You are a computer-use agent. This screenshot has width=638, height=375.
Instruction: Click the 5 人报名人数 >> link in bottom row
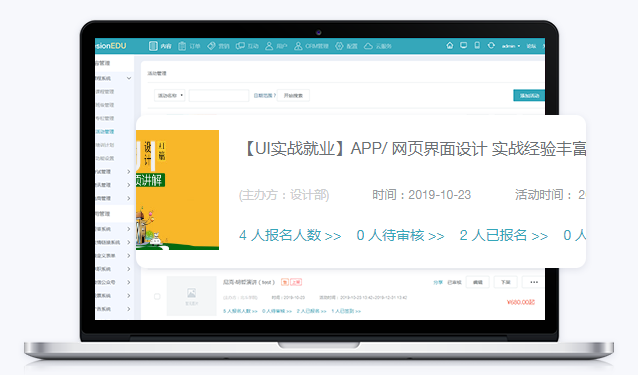240,311
